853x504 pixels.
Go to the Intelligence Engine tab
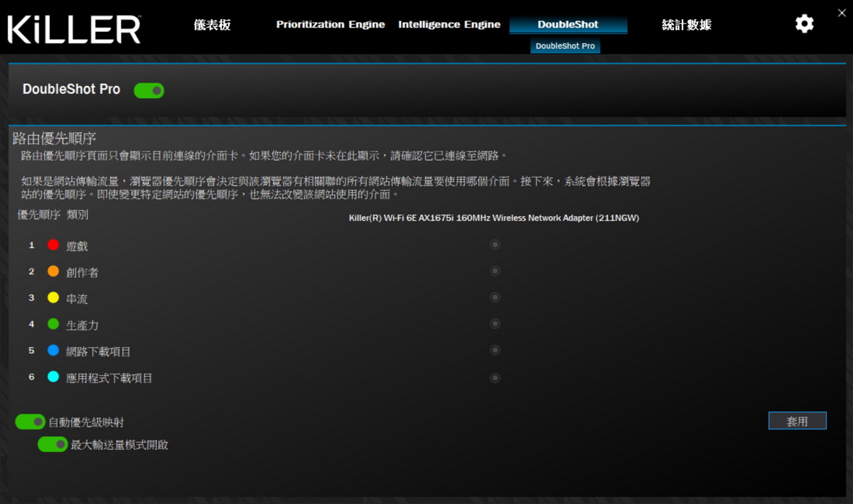tap(449, 25)
